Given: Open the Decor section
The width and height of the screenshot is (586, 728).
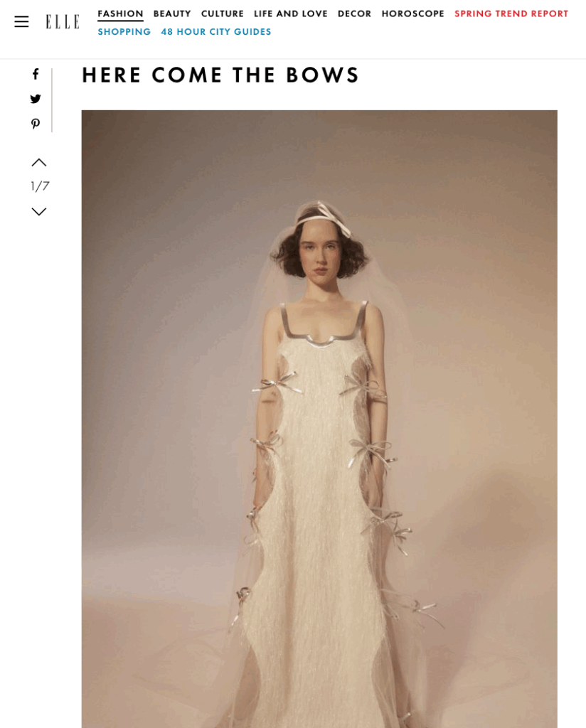Looking at the screenshot, I should 354,14.
